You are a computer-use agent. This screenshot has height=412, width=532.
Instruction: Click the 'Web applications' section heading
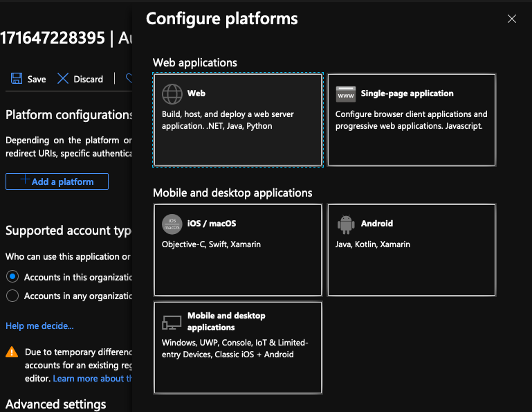[x=195, y=62]
